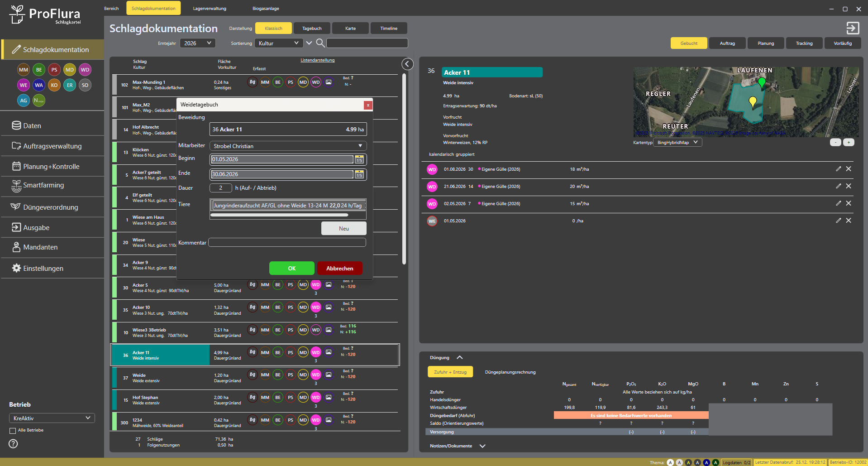Delete the 21.06.2026 Eigene Gülle entry
Image resolution: width=868 pixels, height=466 pixels.
point(849,186)
